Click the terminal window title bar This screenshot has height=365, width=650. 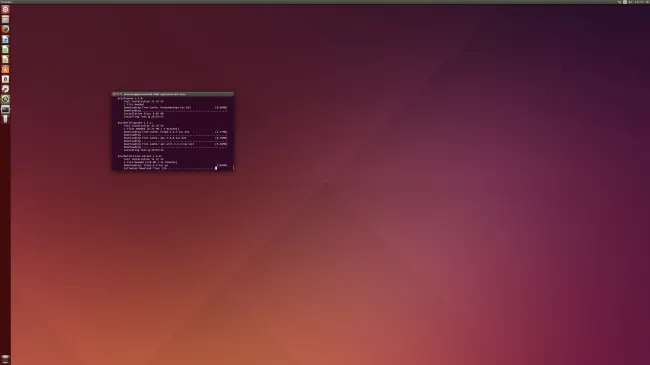pyautogui.click(x=173, y=94)
